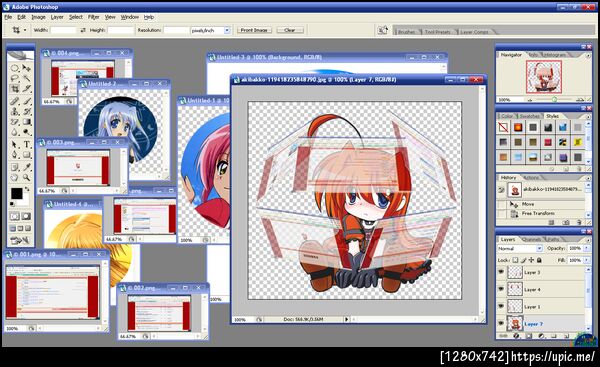Screen dimensions: 600x367
Task: Select the Notes tool
Action: (15, 166)
